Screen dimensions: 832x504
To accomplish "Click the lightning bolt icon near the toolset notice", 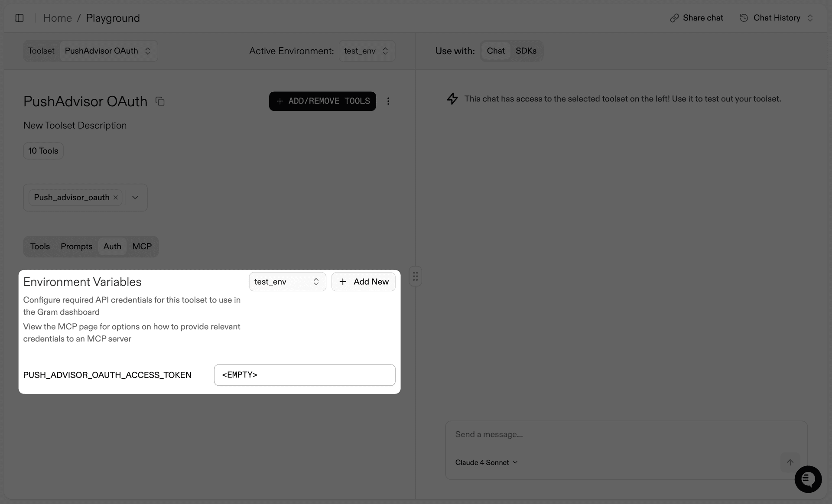I will click(452, 98).
